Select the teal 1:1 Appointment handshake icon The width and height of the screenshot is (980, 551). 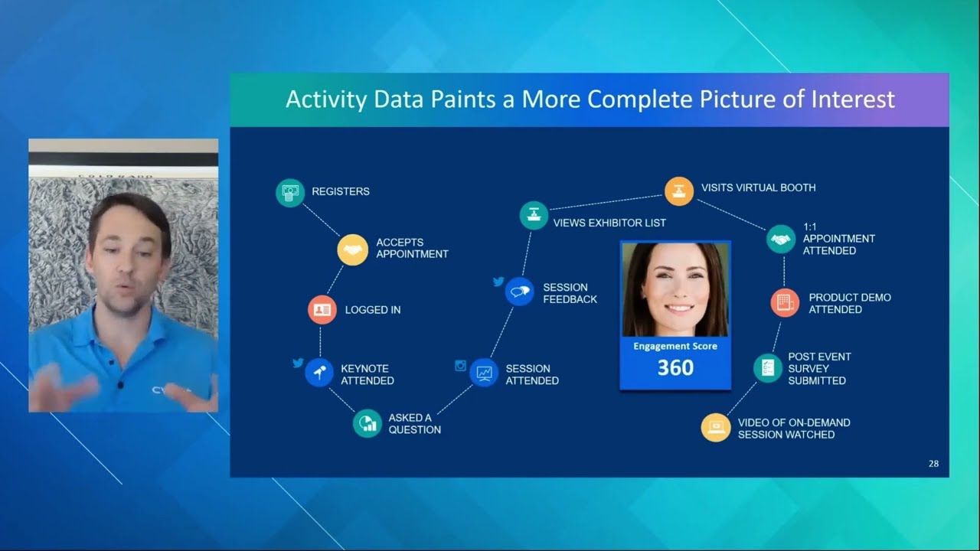pos(781,240)
